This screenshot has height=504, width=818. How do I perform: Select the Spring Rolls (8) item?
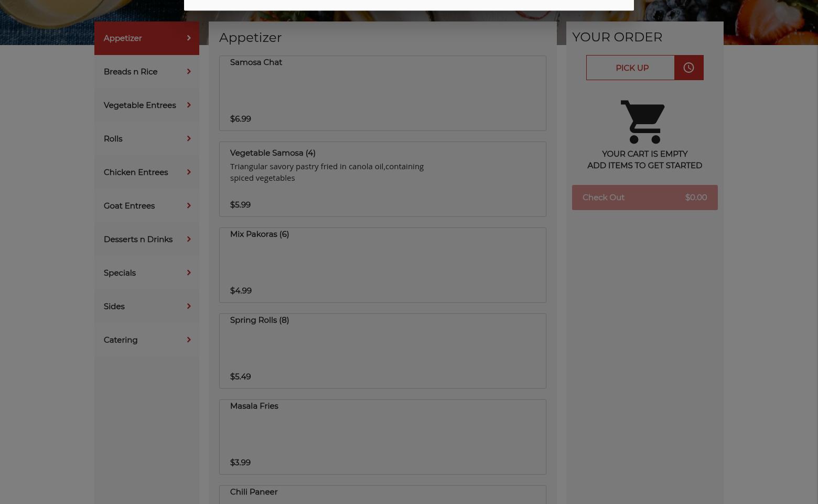click(382, 351)
